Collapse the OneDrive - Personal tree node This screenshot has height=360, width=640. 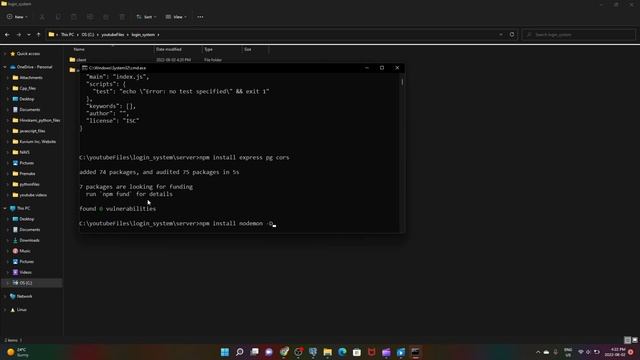pyautogui.click(x=4, y=67)
